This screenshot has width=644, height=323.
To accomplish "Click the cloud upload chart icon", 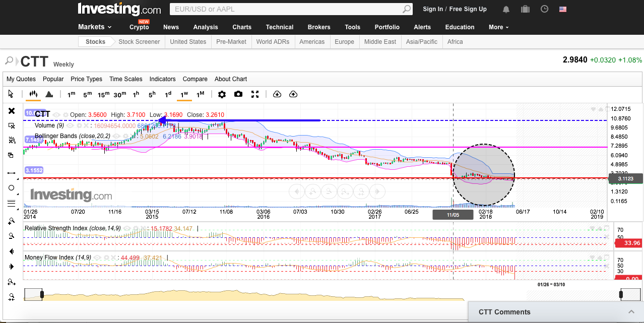I will tap(293, 94).
